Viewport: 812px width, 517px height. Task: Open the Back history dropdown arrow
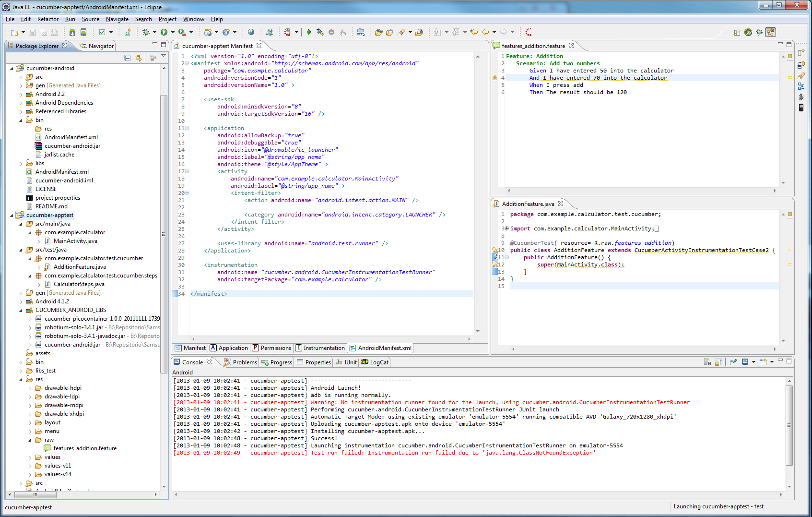(x=494, y=32)
